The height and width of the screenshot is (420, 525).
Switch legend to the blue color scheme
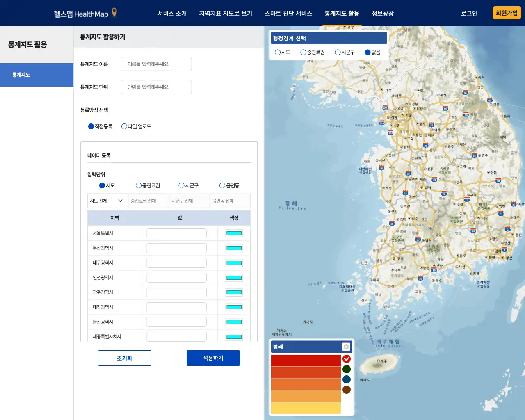(347, 379)
